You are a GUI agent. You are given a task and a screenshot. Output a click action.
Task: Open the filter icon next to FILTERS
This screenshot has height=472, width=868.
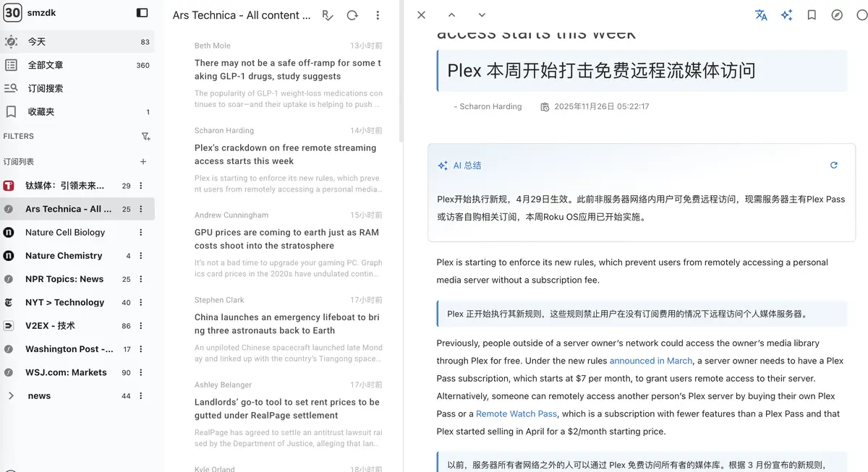145,136
